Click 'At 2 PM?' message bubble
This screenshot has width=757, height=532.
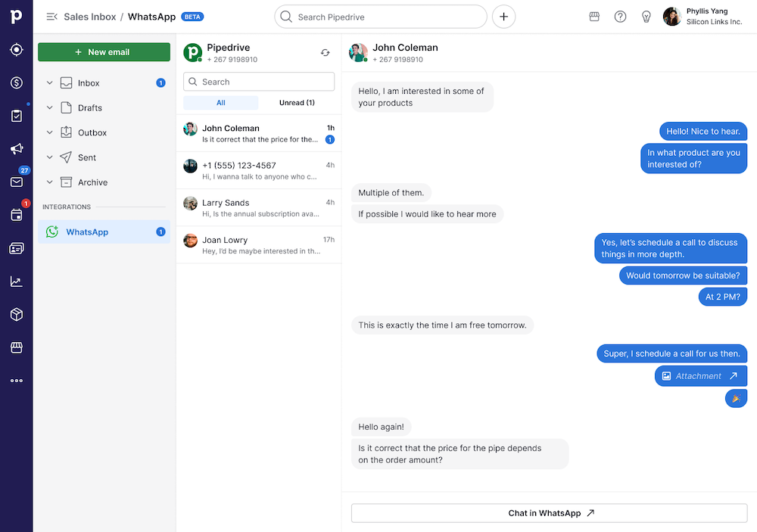click(723, 297)
